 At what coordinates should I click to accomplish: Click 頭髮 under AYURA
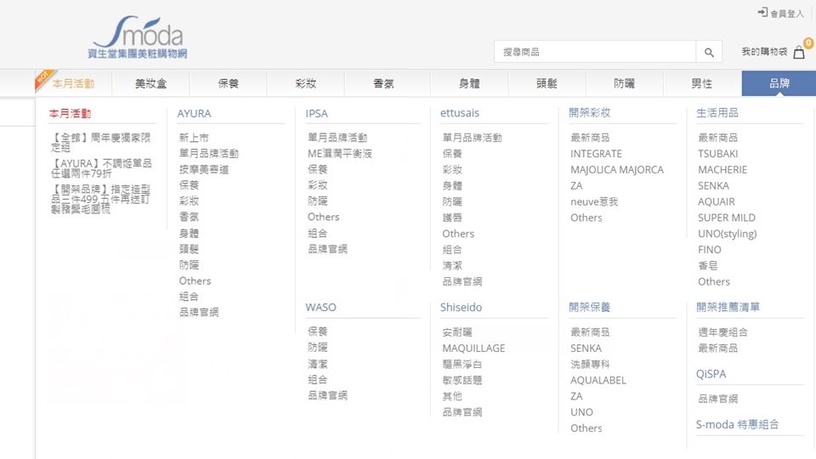point(189,249)
